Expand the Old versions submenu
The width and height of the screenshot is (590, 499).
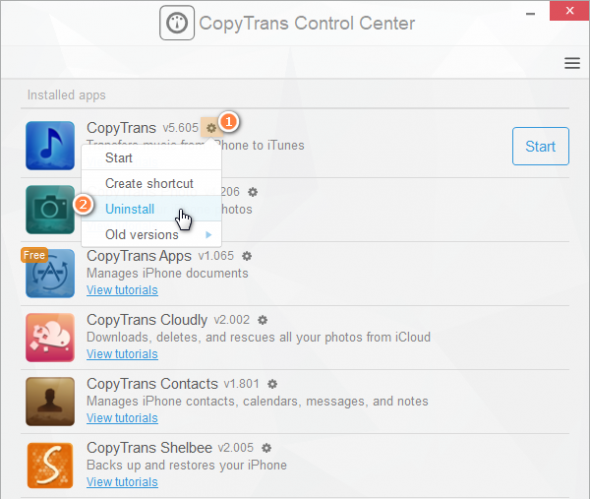coord(151,234)
